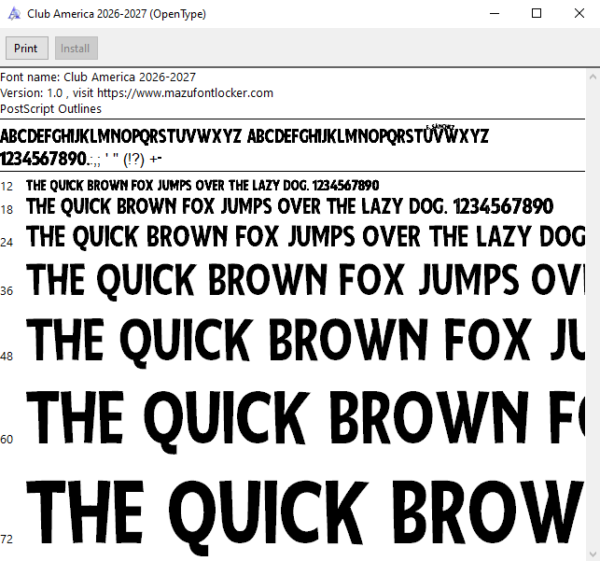The image size is (600, 561).
Task: Click the scrollbar down arrow
Action: (x=593, y=554)
